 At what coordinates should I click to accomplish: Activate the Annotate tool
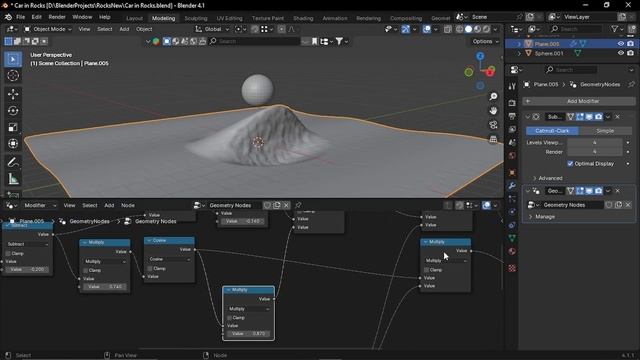click(x=13, y=162)
